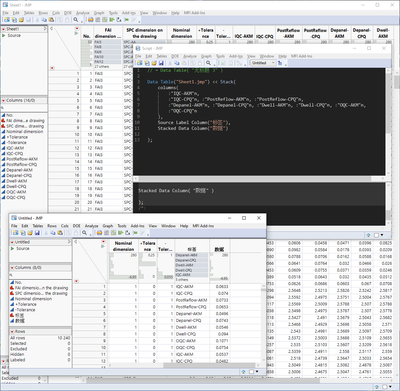The height and width of the screenshot is (391, 400).
Task: Open Cols menu in Sheet1 window
Action: point(56,13)
